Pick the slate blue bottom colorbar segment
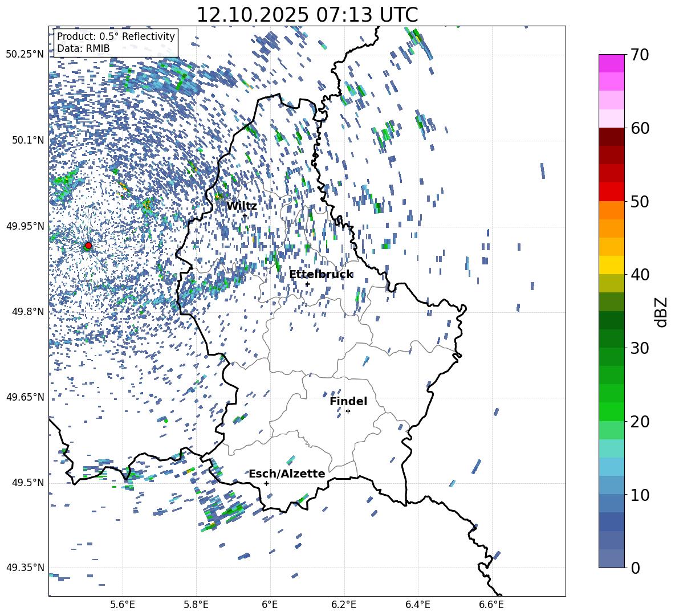This screenshot has height=616, width=675. tap(612, 558)
